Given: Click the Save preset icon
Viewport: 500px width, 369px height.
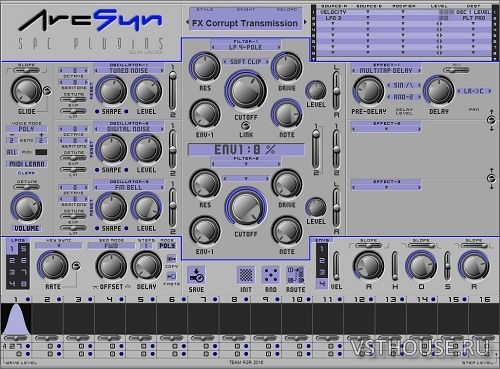Looking at the screenshot, I should [x=196, y=275].
